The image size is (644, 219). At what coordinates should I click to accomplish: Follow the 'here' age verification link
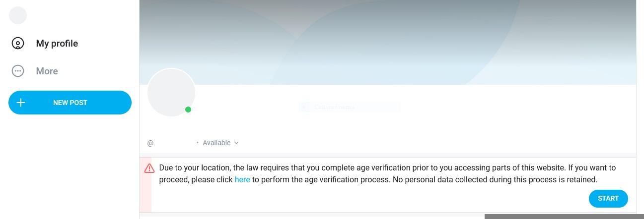[242, 180]
